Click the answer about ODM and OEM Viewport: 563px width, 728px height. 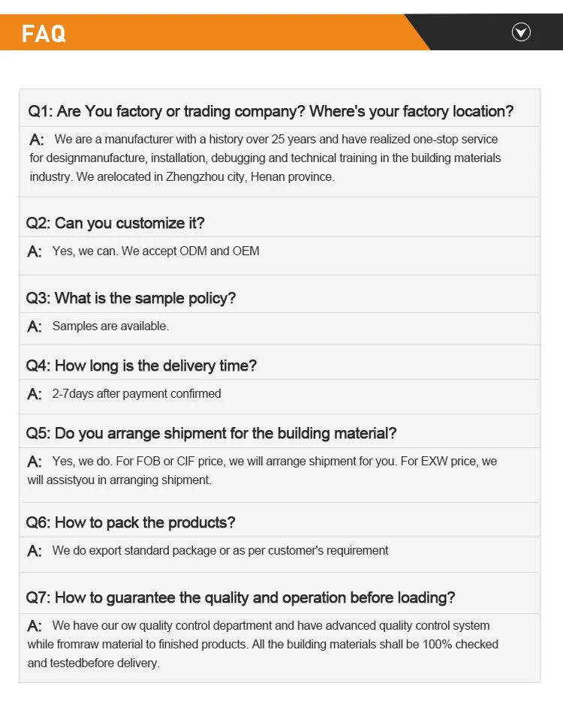pos(155,251)
